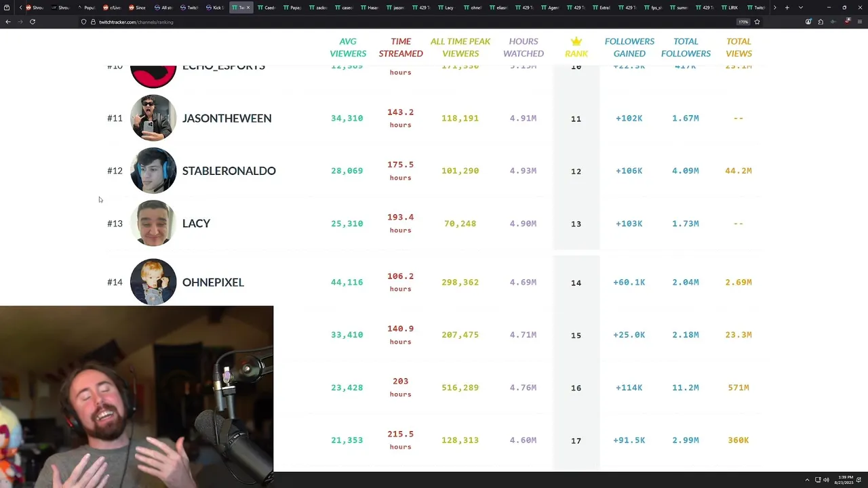
Task: Open the volume icon in the system tray
Action: pyautogui.click(x=826, y=480)
